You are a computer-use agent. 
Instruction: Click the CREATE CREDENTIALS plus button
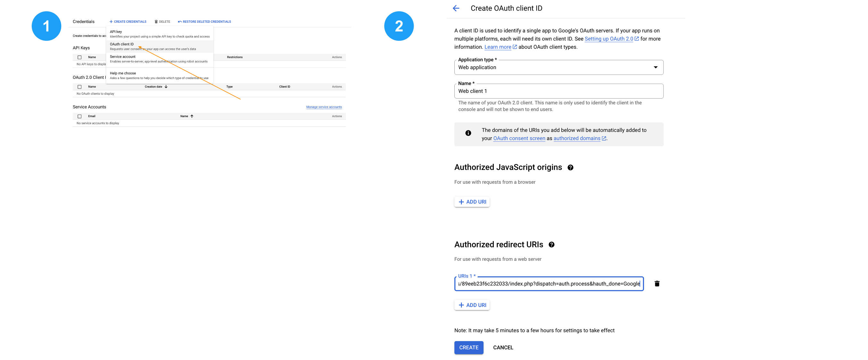point(128,22)
